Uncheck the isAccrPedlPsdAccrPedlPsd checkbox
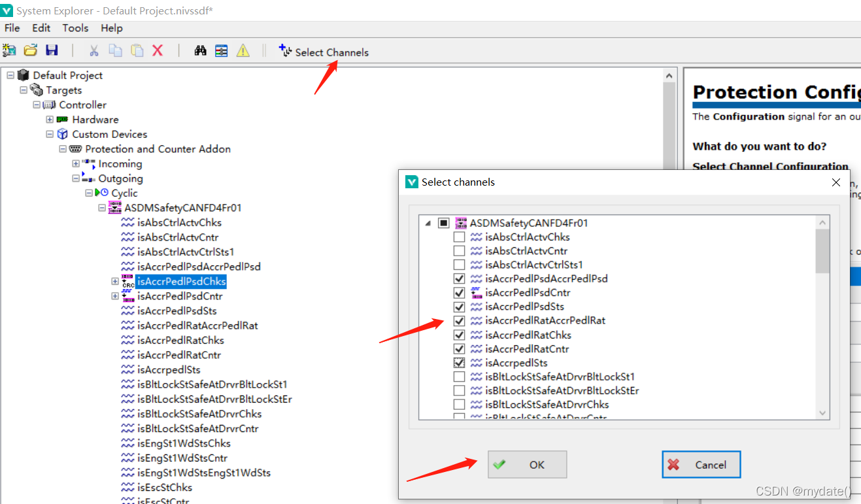The image size is (861, 504). click(x=459, y=278)
